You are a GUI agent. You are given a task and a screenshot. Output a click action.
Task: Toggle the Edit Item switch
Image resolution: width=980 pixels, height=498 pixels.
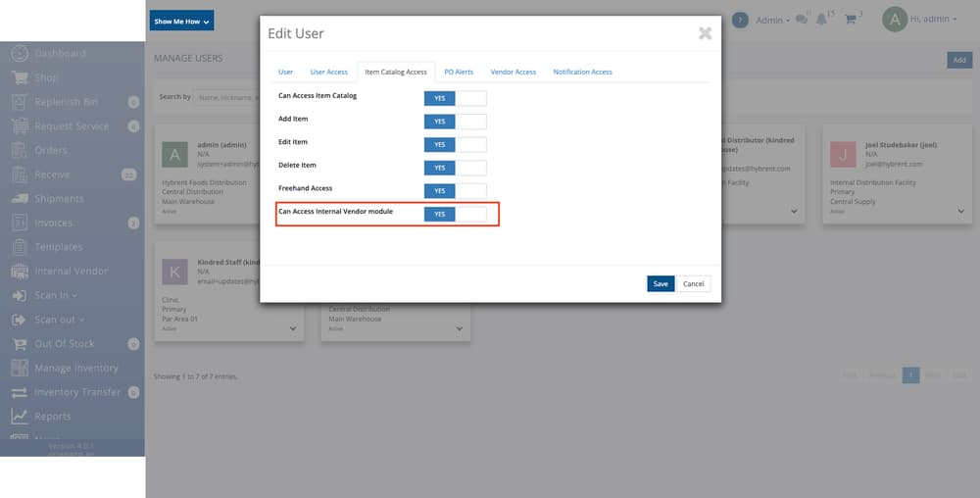(455, 145)
